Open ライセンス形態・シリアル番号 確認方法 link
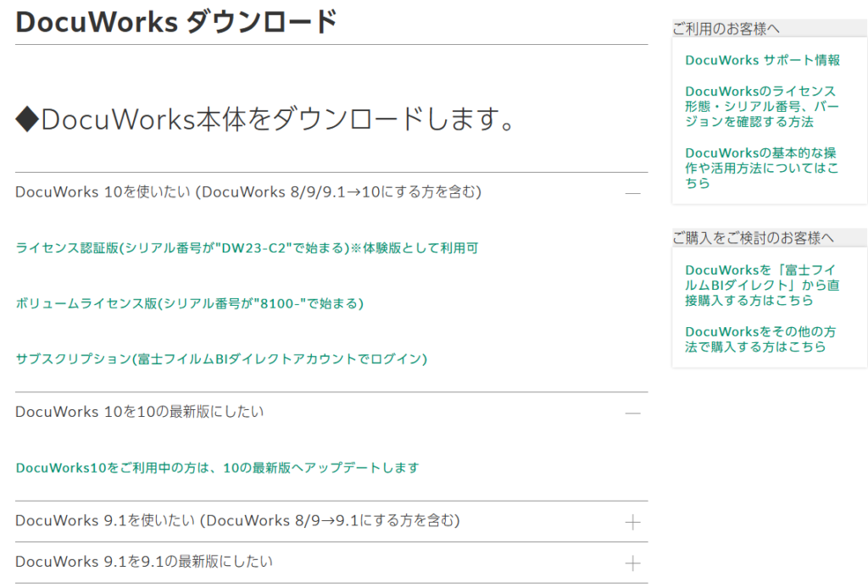The width and height of the screenshot is (868, 588). pyautogui.click(x=762, y=106)
